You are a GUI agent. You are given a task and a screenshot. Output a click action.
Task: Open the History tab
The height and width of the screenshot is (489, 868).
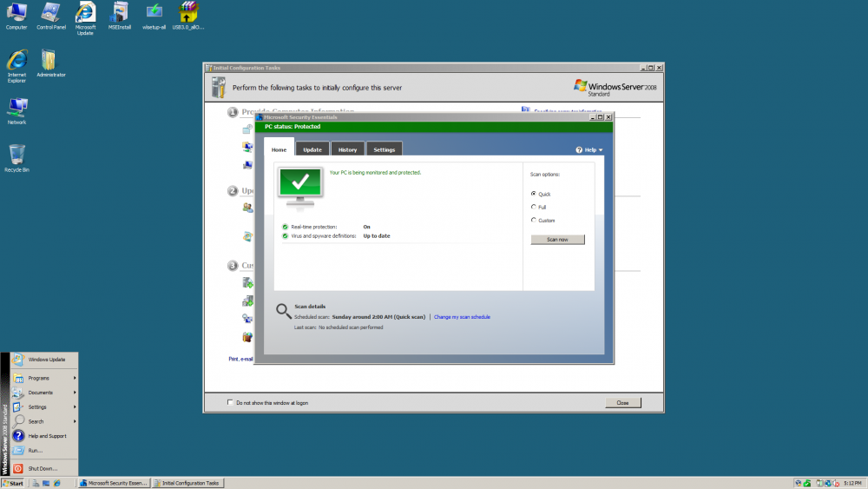tap(348, 149)
